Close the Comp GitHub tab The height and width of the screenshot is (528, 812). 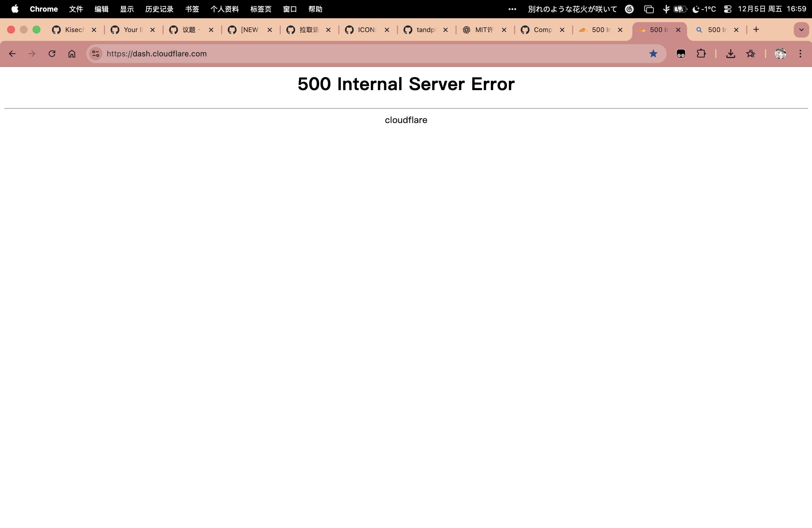click(x=562, y=30)
